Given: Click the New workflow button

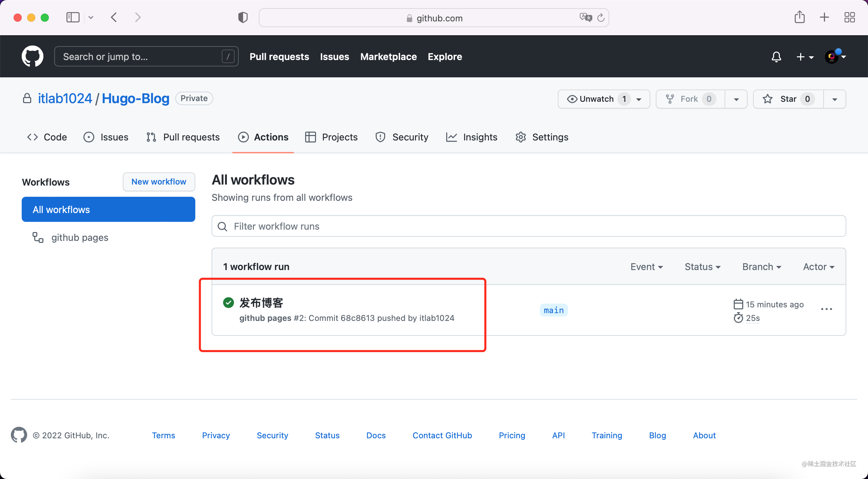Looking at the screenshot, I should point(159,182).
